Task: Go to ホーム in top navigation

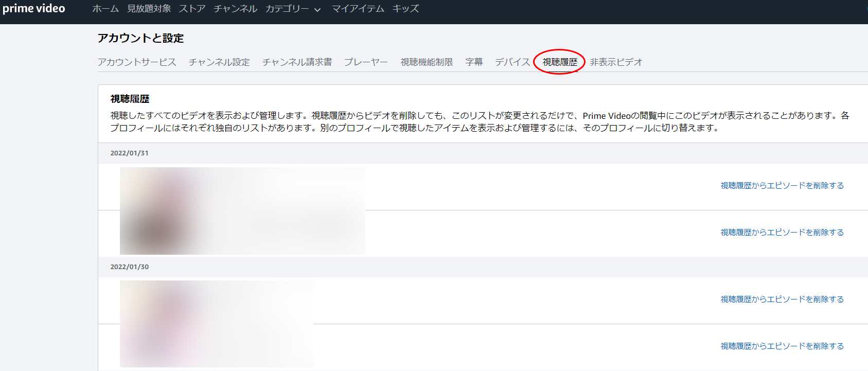Action: tap(105, 9)
